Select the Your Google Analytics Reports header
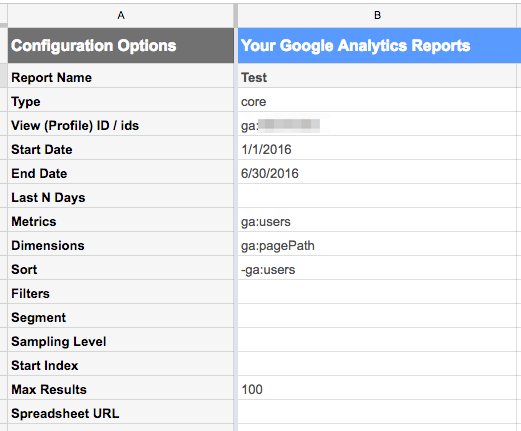 click(x=379, y=46)
